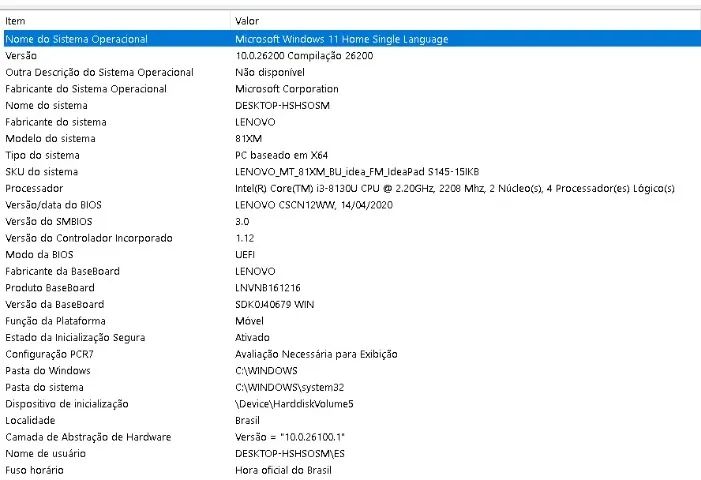The height and width of the screenshot is (480, 701).
Task: Click the 'LENOVO_MT_81XM_BU_idea_FM_IdeaPad S145-15IKB' value
Action: point(357,172)
